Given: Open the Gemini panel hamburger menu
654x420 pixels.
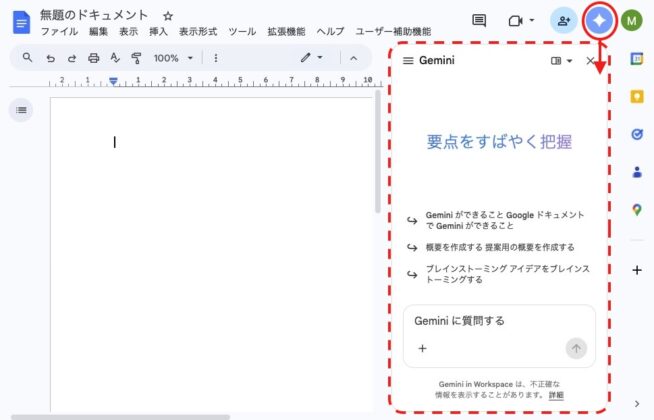Looking at the screenshot, I should coord(408,61).
